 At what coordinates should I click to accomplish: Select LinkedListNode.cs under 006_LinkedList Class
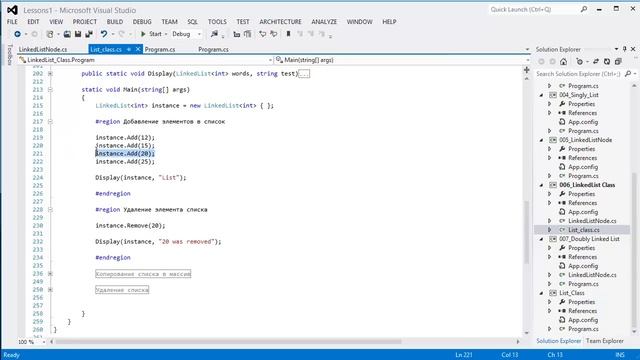(592, 221)
